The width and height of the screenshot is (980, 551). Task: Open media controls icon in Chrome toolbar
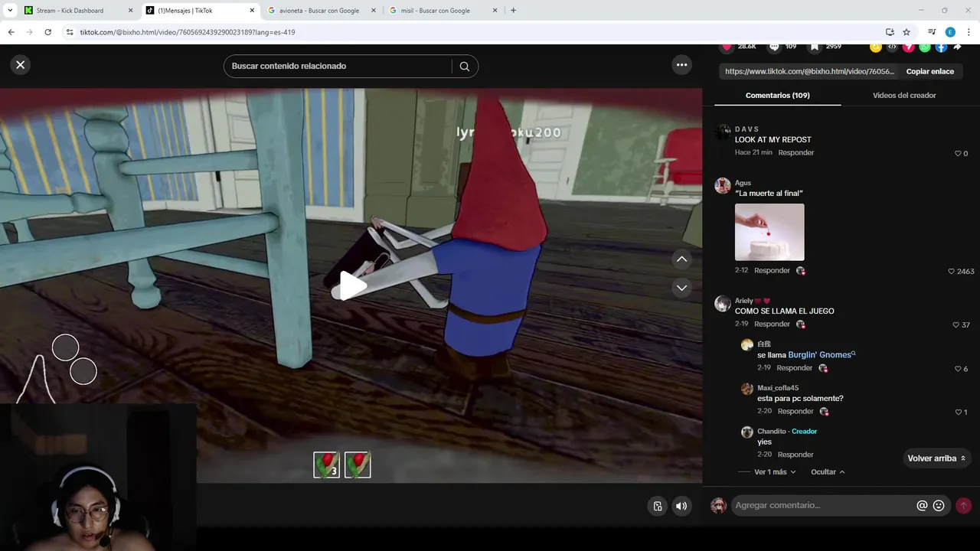click(x=932, y=32)
